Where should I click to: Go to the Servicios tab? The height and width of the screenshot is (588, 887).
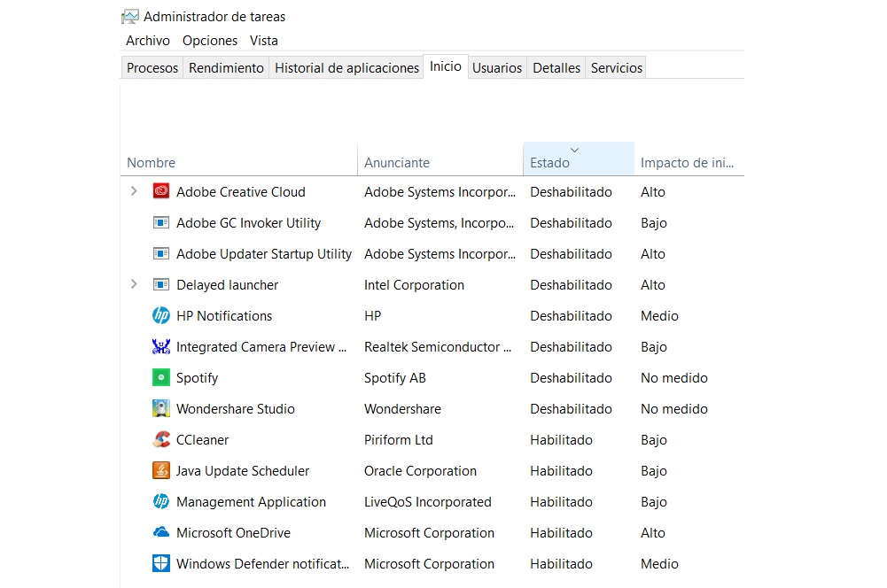pos(616,68)
